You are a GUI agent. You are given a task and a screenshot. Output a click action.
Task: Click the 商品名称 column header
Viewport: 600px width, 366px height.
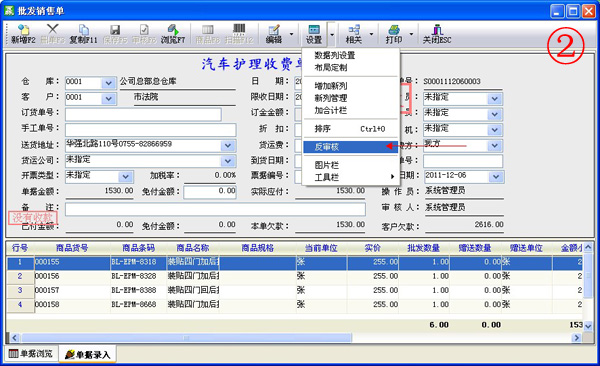193,248
